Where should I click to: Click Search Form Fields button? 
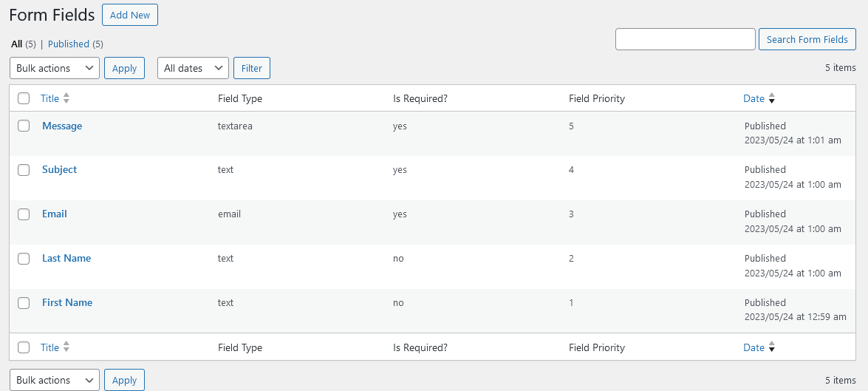[807, 39]
